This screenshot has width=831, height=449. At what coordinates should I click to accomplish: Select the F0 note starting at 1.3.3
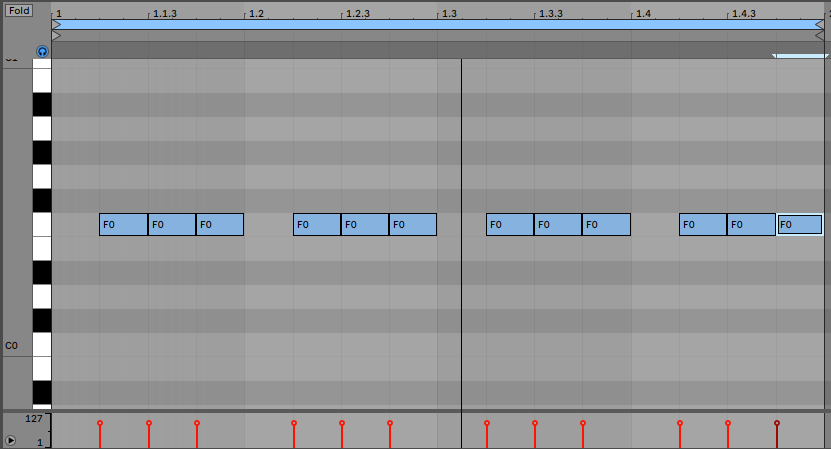click(x=558, y=224)
